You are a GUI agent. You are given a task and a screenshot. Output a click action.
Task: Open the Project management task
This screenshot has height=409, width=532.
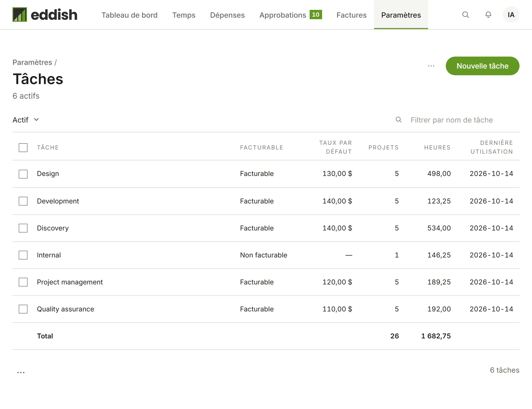(x=70, y=282)
